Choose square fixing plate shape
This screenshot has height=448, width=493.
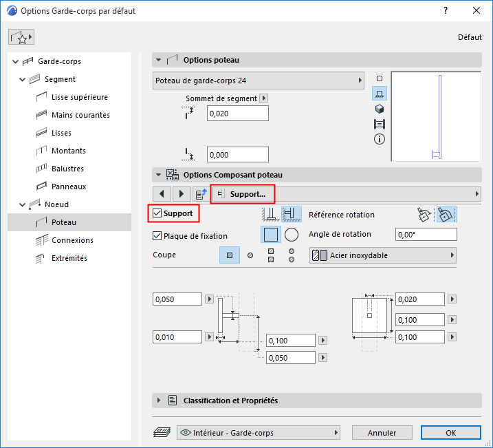coord(271,235)
